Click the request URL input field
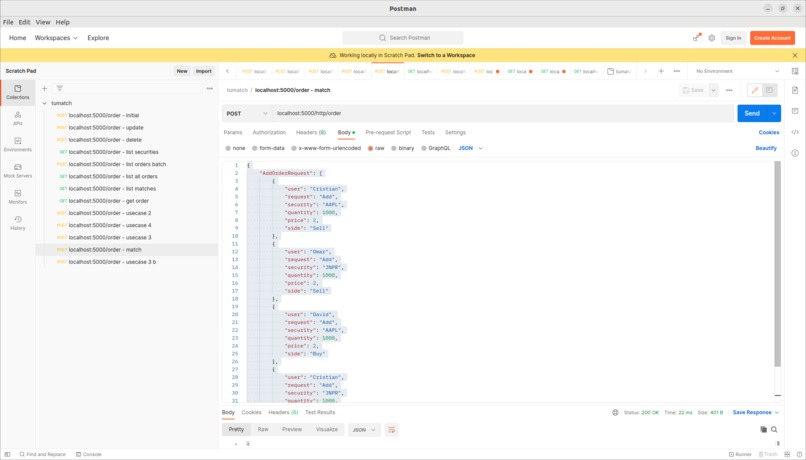 503,114
